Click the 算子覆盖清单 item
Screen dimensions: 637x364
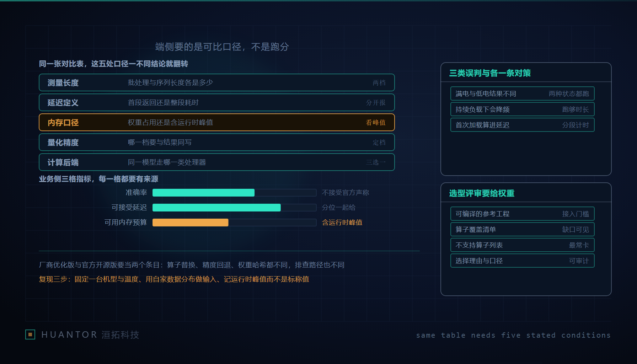click(523, 229)
